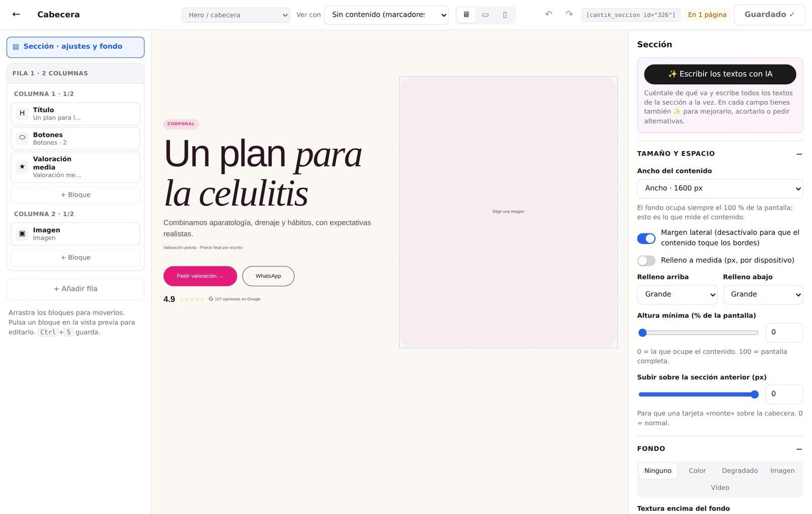Open Relleno abajo dropdown

tap(763, 294)
